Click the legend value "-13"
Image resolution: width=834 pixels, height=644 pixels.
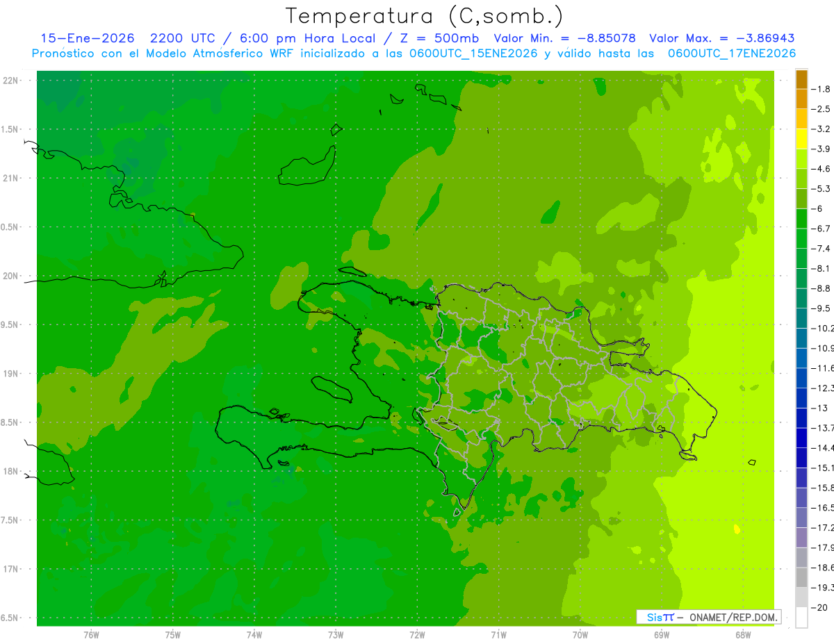click(x=819, y=408)
